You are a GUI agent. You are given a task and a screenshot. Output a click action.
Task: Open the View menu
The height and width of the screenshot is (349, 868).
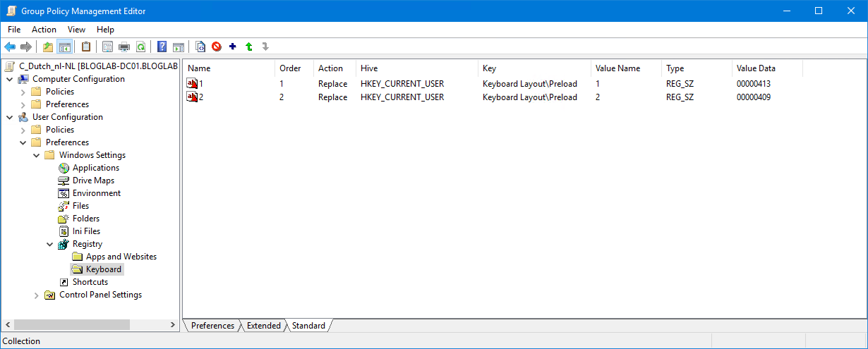tap(76, 30)
